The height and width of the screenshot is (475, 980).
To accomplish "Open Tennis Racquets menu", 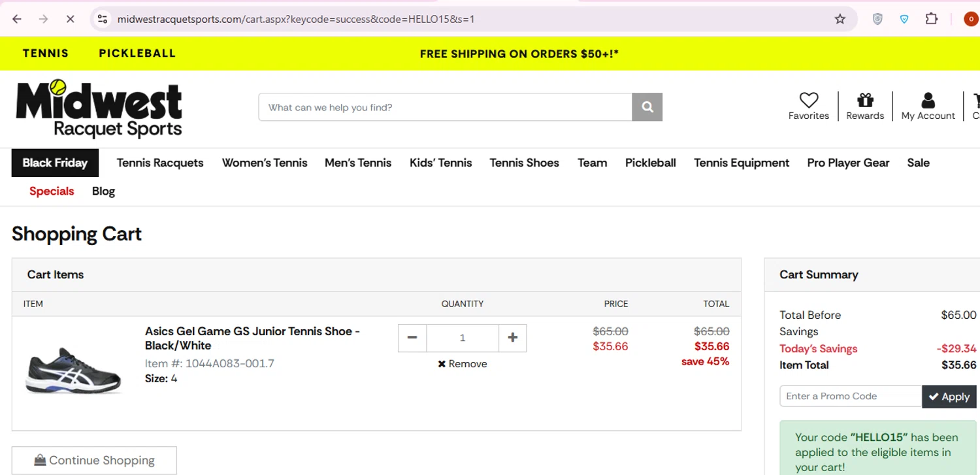I will [160, 163].
